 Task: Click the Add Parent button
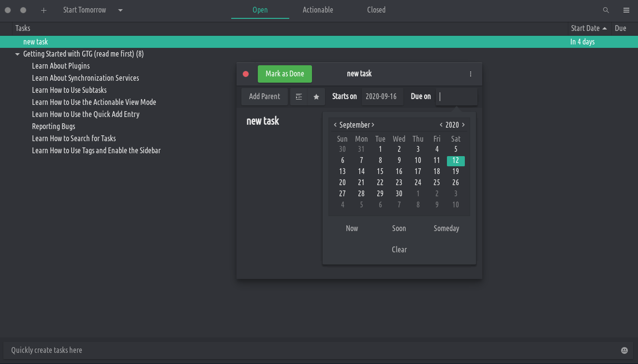click(265, 97)
